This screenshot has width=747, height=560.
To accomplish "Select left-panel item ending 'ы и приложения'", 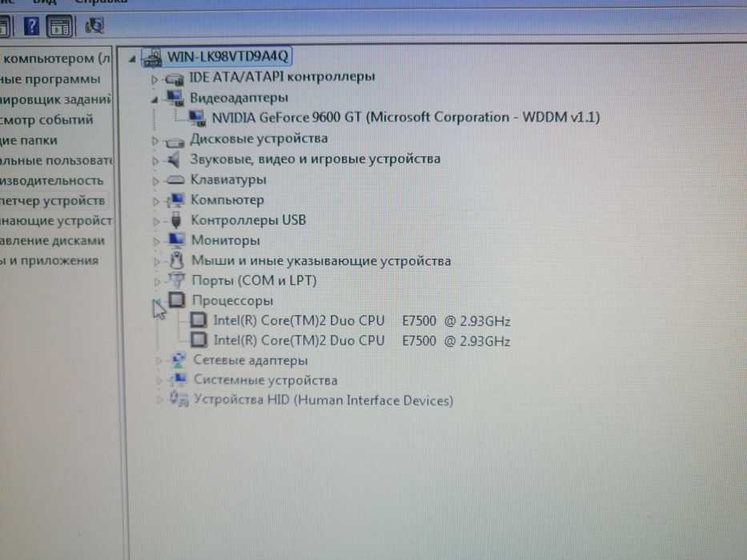I will pos(49,261).
